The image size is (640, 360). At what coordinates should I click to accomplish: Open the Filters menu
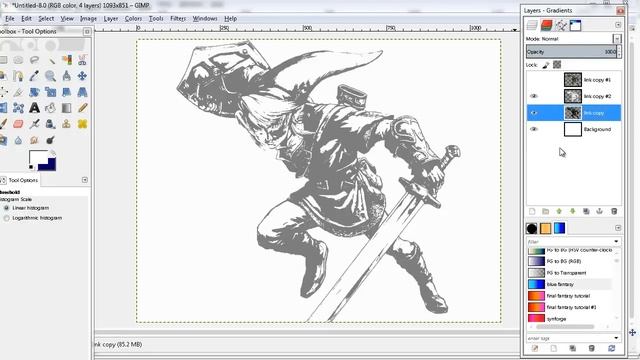pyautogui.click(x=178, y=19)
